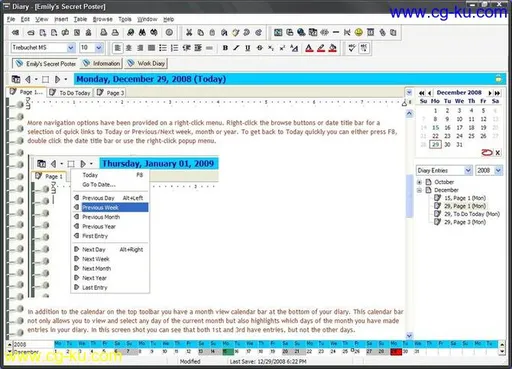Open the font size 10 dropdown
Image resolution: width=512 pixels, height=369 pixels.
tap(99, 48)
